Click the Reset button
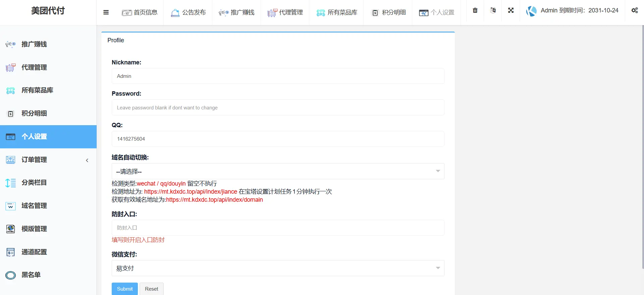Viewport: 644px width, 295px height. [152, 289]
